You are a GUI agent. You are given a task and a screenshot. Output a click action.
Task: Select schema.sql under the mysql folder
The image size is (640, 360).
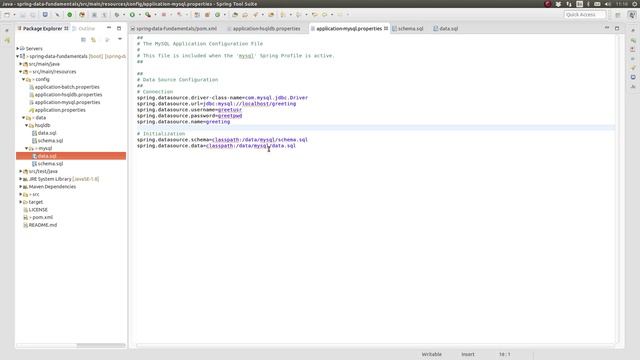tap(50, 164)
